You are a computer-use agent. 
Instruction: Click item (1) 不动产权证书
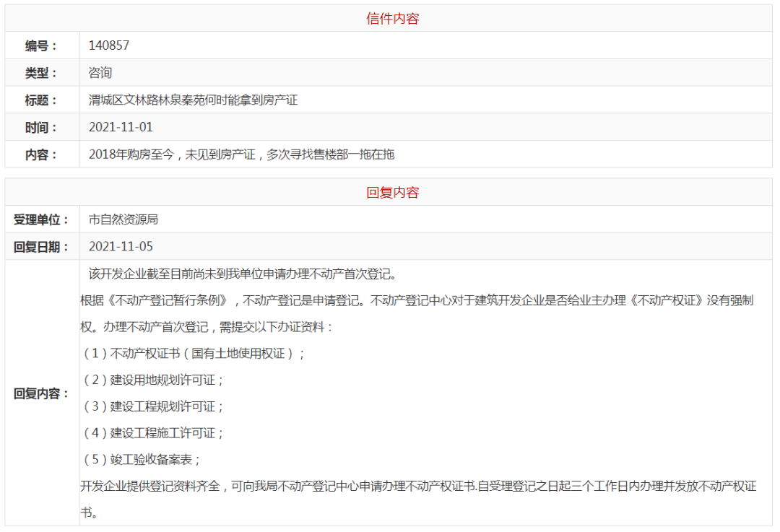(194, 354)
